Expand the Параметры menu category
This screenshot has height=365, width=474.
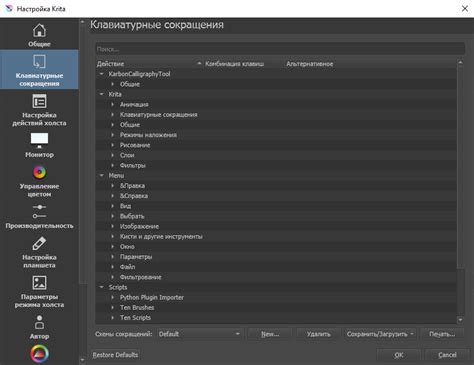(113, 257)
